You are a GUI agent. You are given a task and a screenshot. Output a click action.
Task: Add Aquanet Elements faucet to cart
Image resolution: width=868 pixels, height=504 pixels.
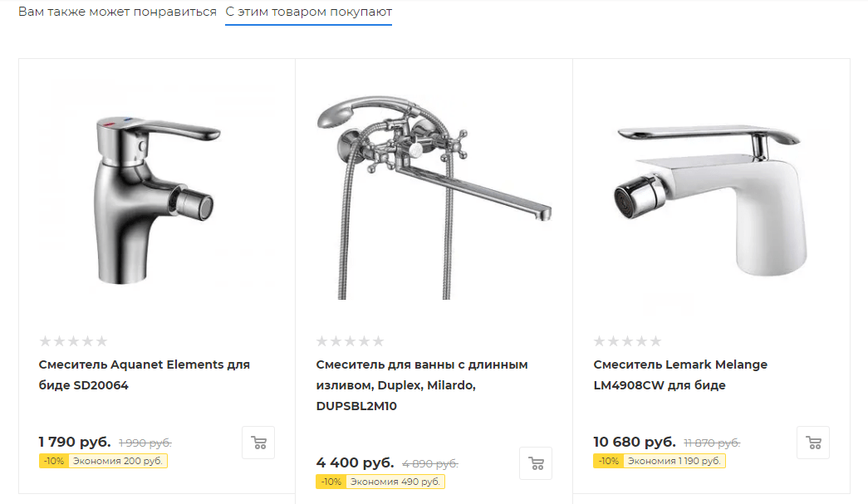[258, 443]
